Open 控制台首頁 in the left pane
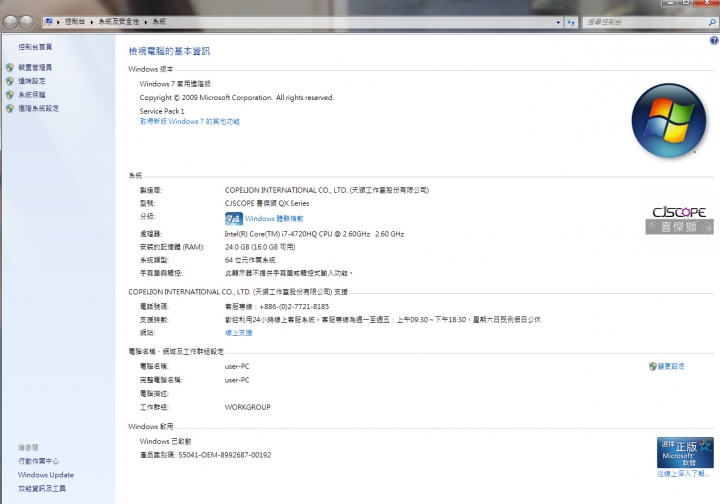The image size is (720, 504). click(x=35, y=47)
